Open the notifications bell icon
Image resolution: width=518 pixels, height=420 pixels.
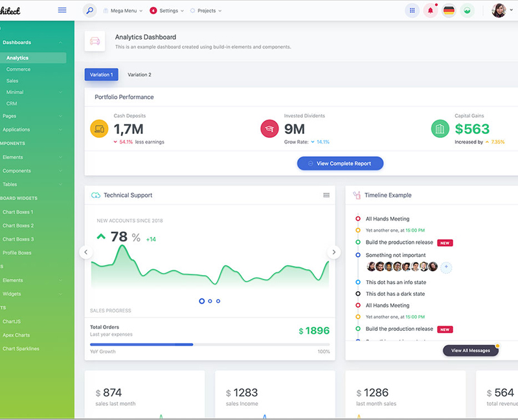431,11
